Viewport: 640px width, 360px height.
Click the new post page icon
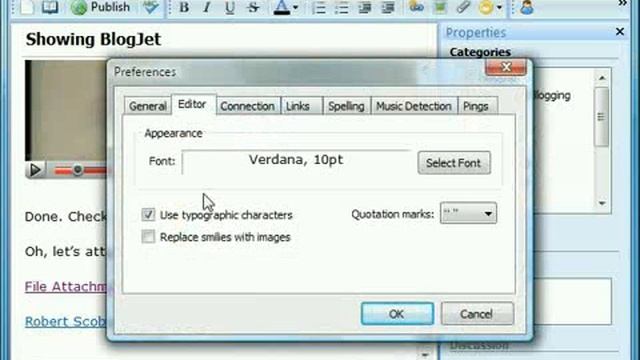point(27,7)
